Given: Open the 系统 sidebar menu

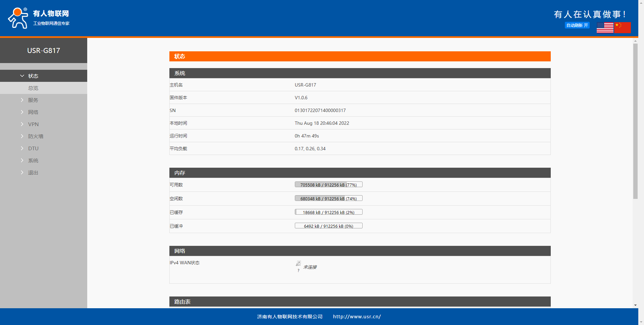Looking at the screenshot, I should [x=33, y=161].
